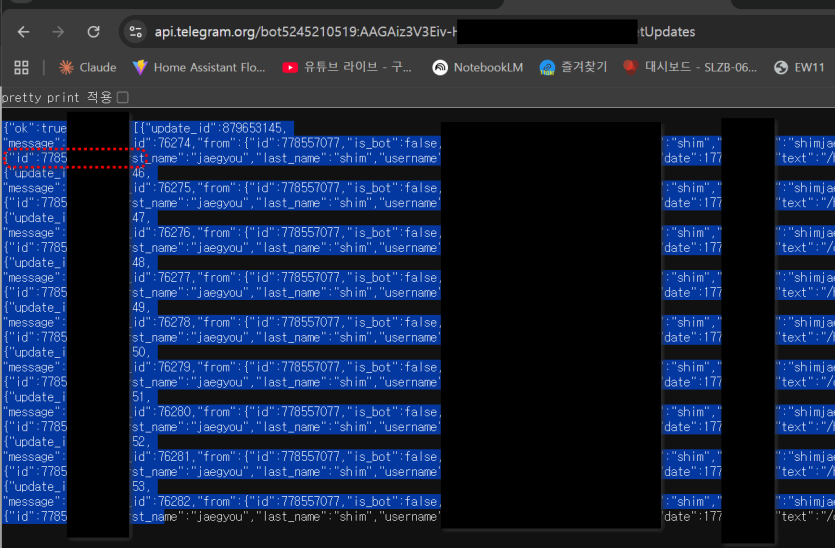Open the Home Assistant Flo... bookmark
Viewport: 835px width, 548px height.
pos(199,68)
